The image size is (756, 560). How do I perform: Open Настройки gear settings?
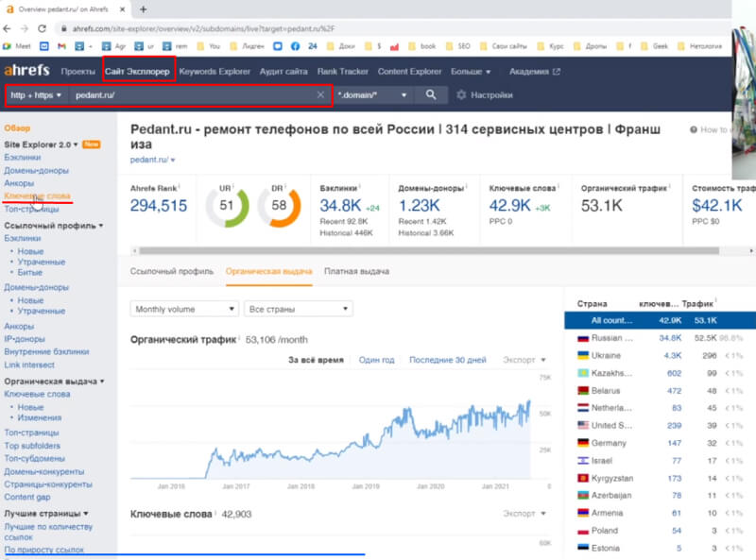[x=485, y=95]
